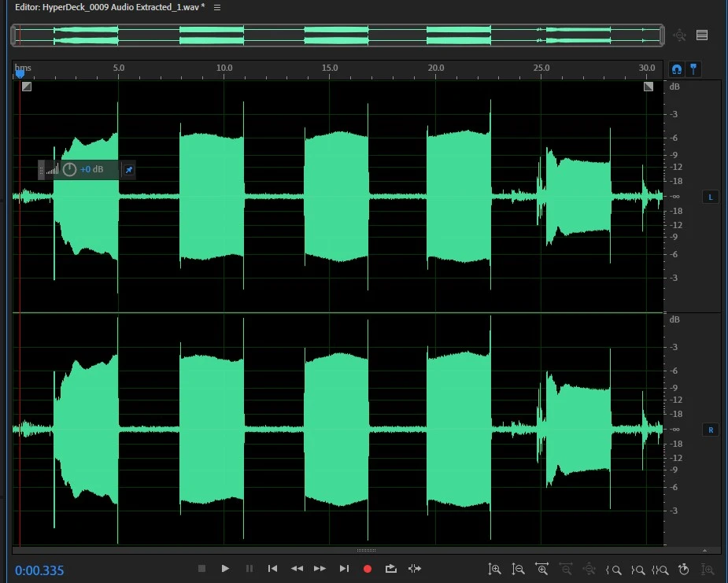This screenshot has height=583, width=728.
Task: Zoom in at the in point
Action: click(614, 569)
